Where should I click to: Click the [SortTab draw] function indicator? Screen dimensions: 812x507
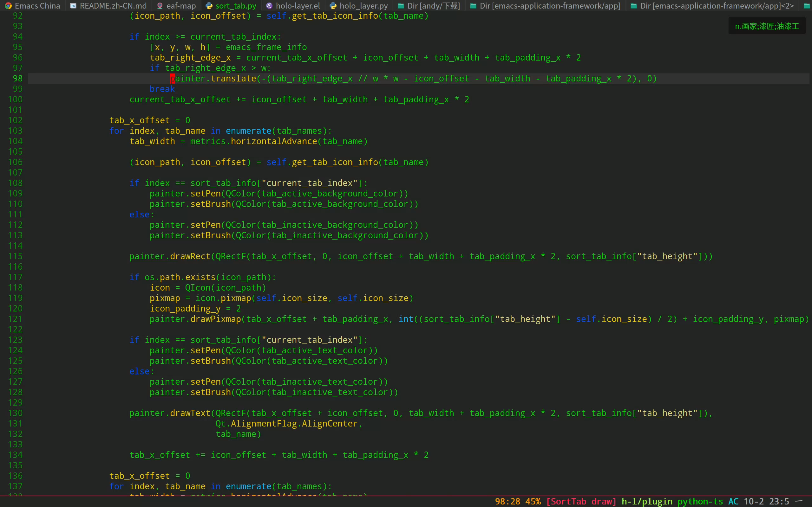581,501
